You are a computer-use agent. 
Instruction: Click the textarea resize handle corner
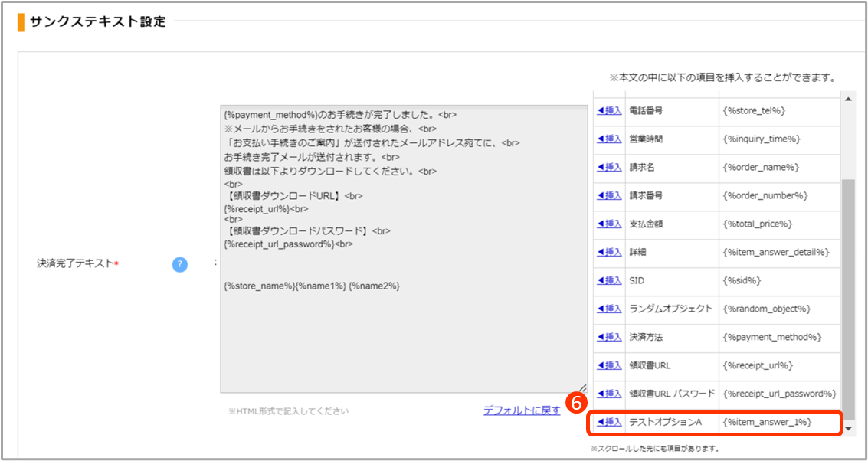pos(583,388)
